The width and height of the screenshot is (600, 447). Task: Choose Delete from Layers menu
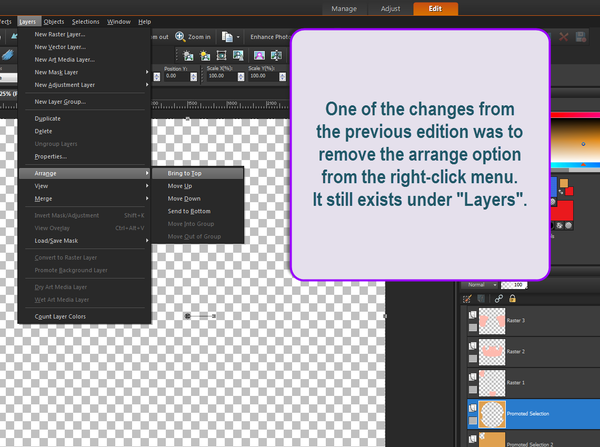click(x=84, y=131)
